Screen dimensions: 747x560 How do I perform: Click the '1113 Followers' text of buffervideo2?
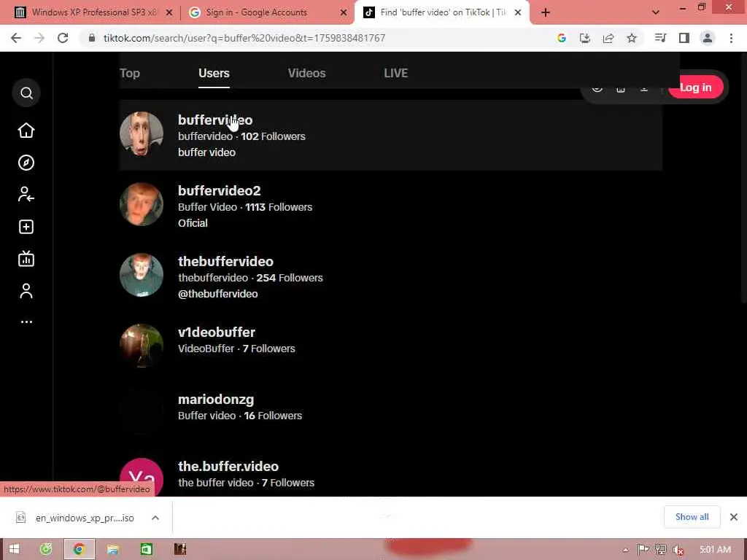pos(279,207)
